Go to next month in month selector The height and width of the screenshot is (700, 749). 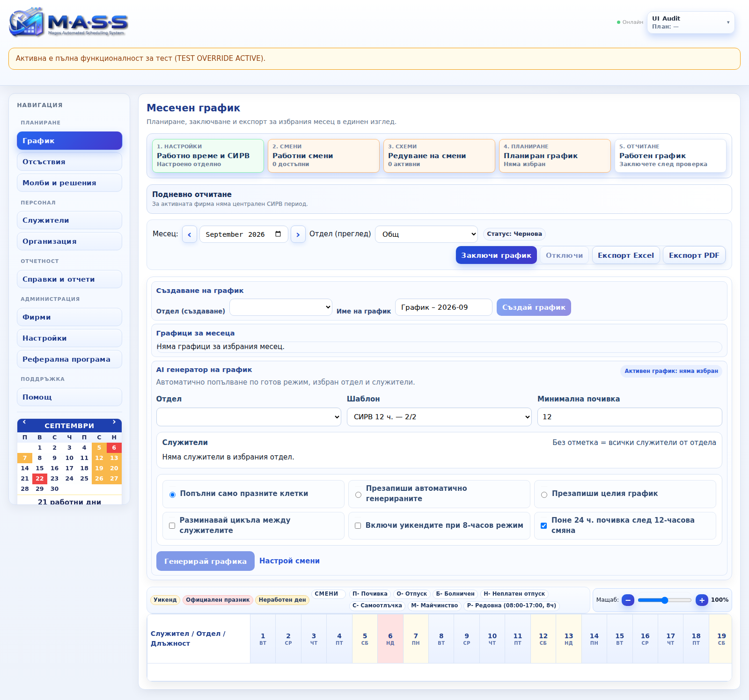(298, 234)
